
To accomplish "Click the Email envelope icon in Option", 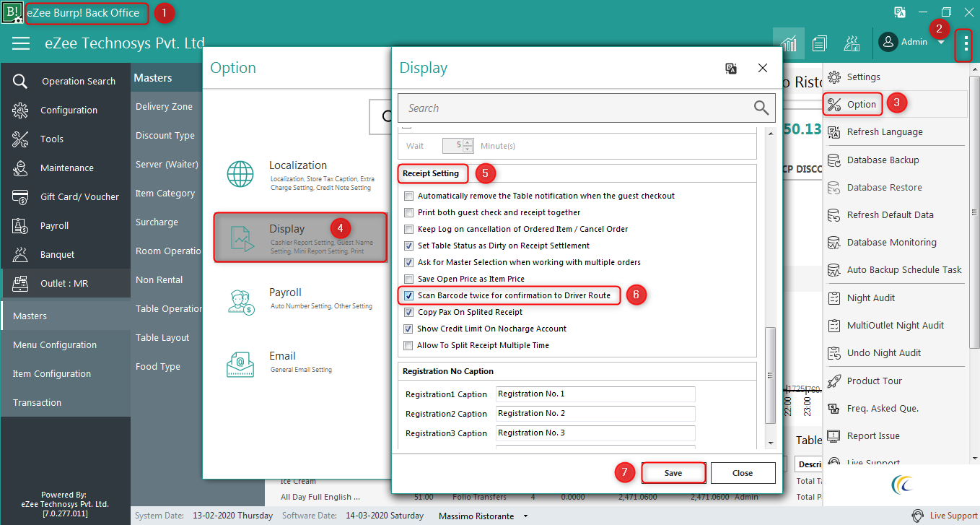I will coord(240,363).
